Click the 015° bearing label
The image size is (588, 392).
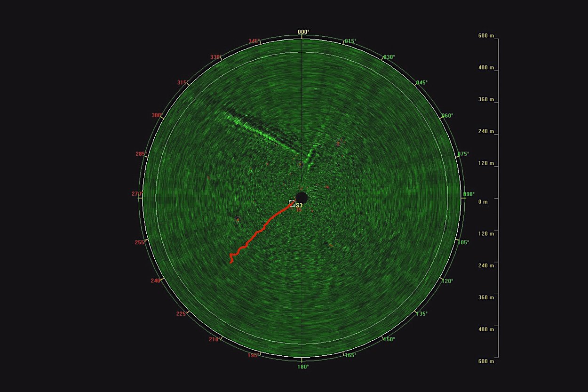(350, 41)
